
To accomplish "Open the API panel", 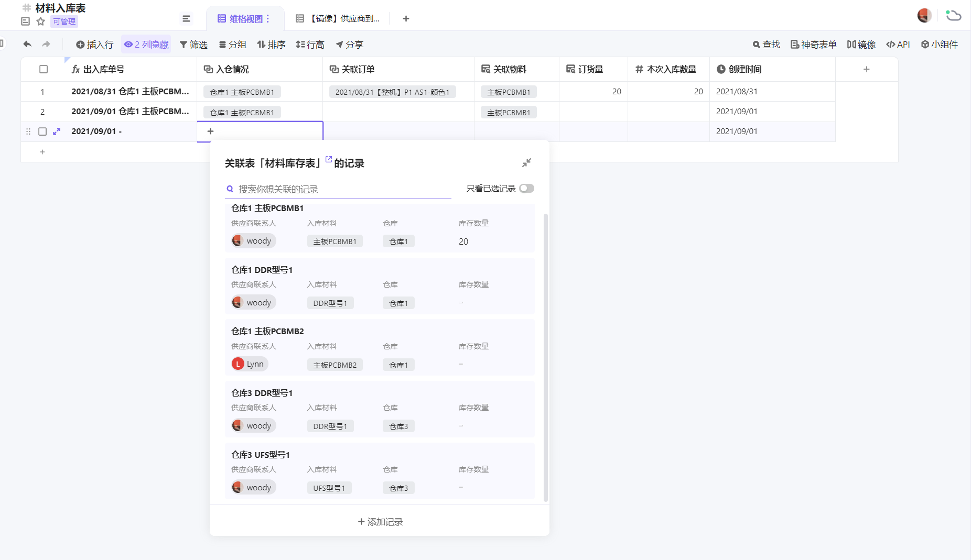I will [898, 45].
